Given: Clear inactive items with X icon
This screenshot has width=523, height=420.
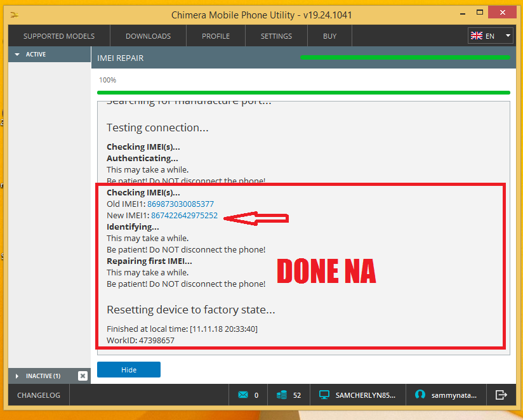Looking at the screenshot, I should point(83,376).
